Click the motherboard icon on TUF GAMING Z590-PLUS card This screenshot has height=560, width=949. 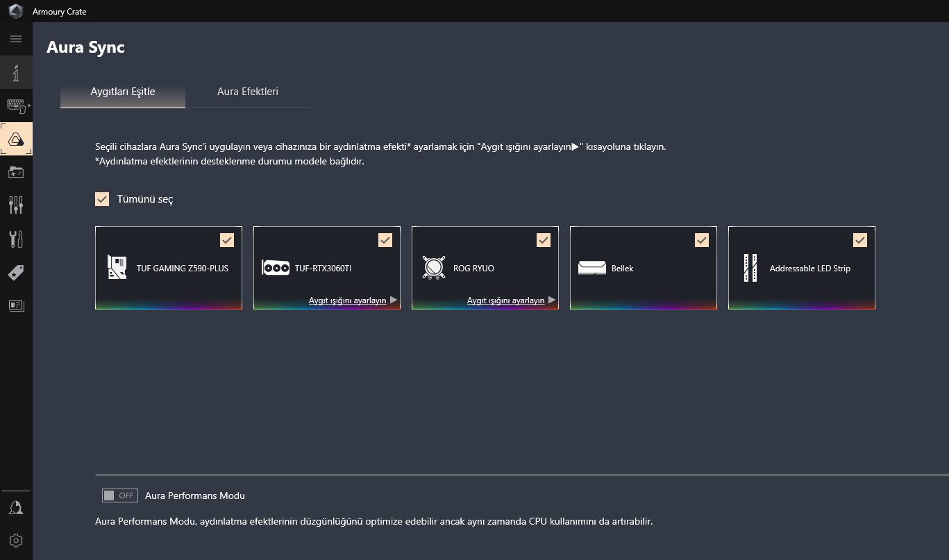pyautogui.click(x=117, y=268)
